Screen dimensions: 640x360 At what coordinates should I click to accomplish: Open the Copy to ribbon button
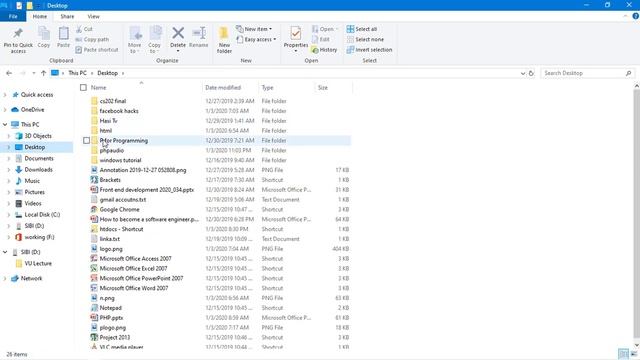click(x=155, y=40)
